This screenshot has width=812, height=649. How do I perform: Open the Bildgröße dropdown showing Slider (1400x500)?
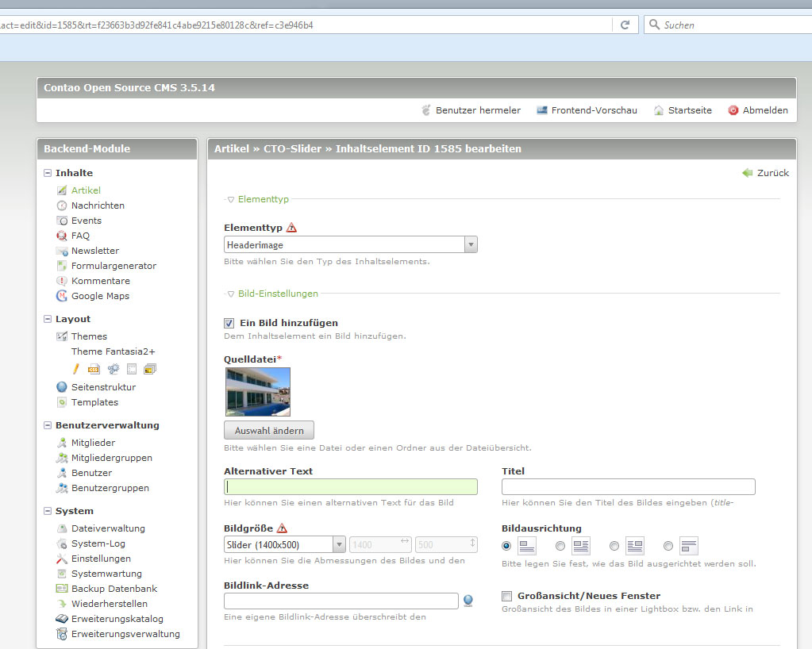click(285, 545)
